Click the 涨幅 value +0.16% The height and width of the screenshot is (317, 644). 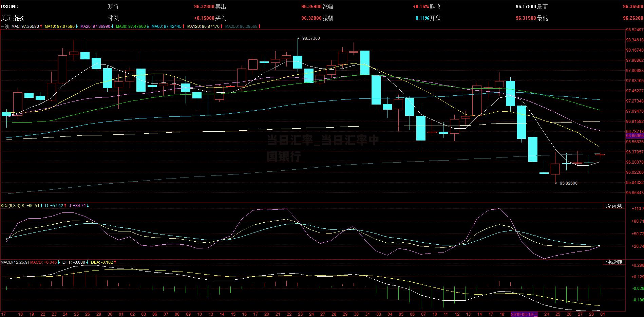(421, 6)
